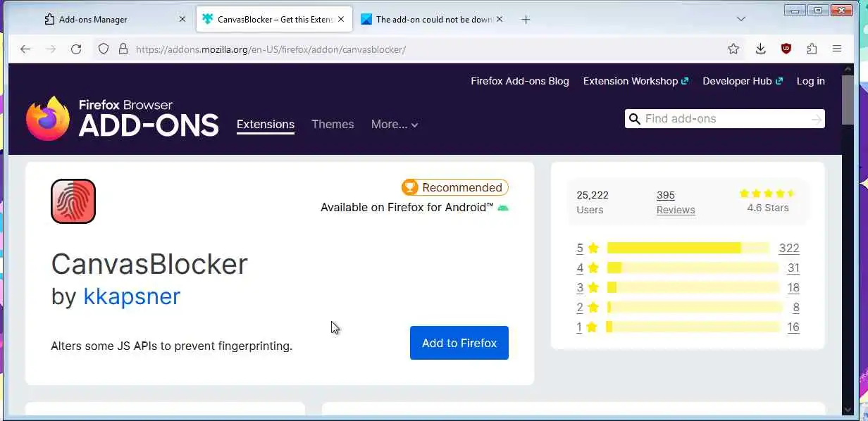Click the 16 one-star review count

(x=793, y=327)
